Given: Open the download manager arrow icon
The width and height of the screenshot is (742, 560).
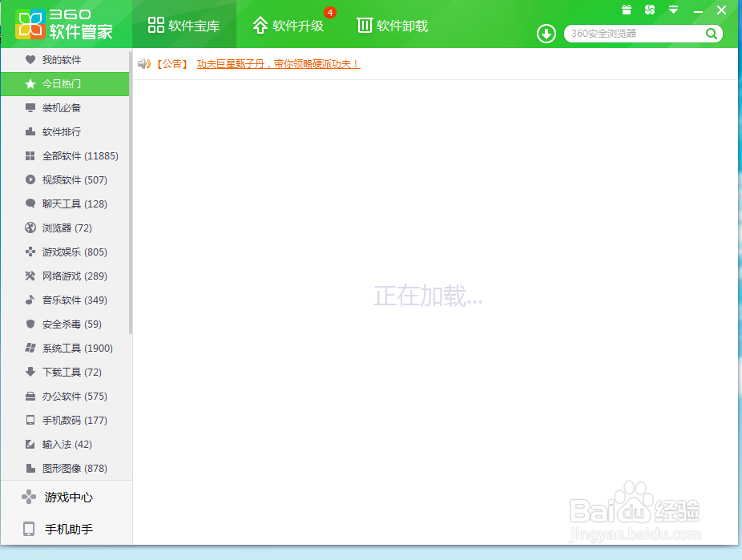Looking at the screenshot, I should (x=546, y=34).
